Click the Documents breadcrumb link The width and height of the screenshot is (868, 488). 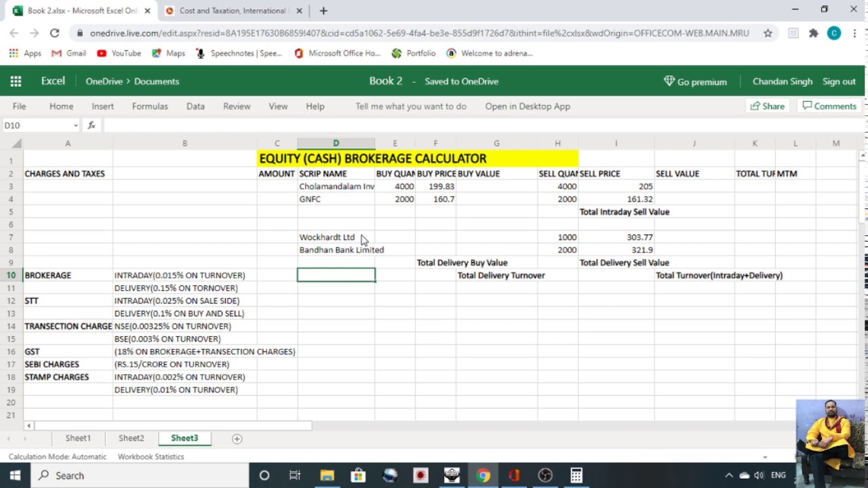click(157, 81)
